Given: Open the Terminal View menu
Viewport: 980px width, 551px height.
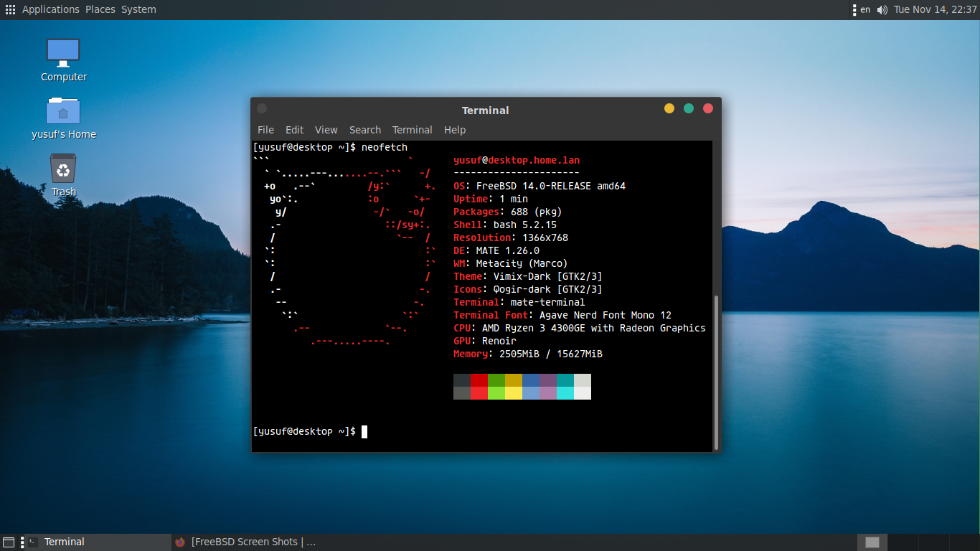Looking at the screenshot, I should [x=326, y=130].
